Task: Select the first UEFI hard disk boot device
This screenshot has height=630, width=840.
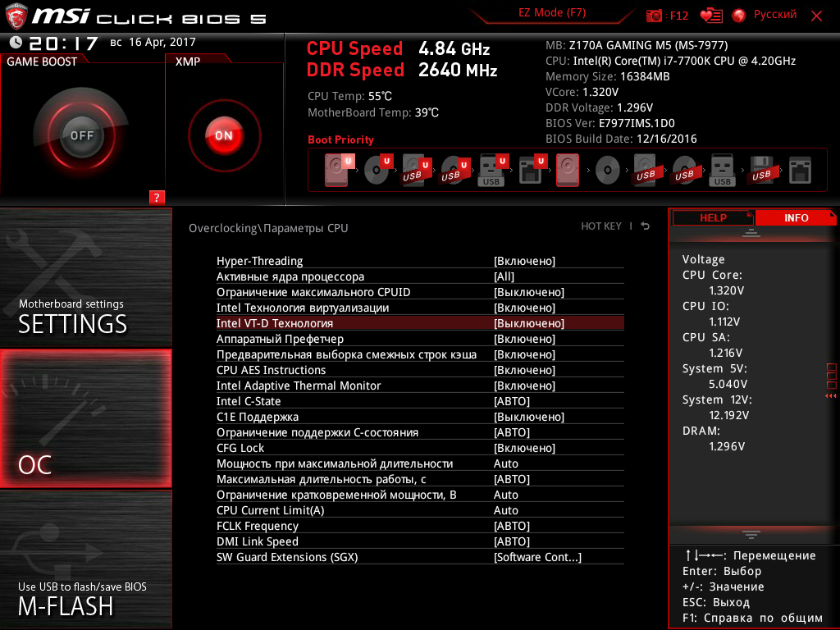Action: click(339, 170)
